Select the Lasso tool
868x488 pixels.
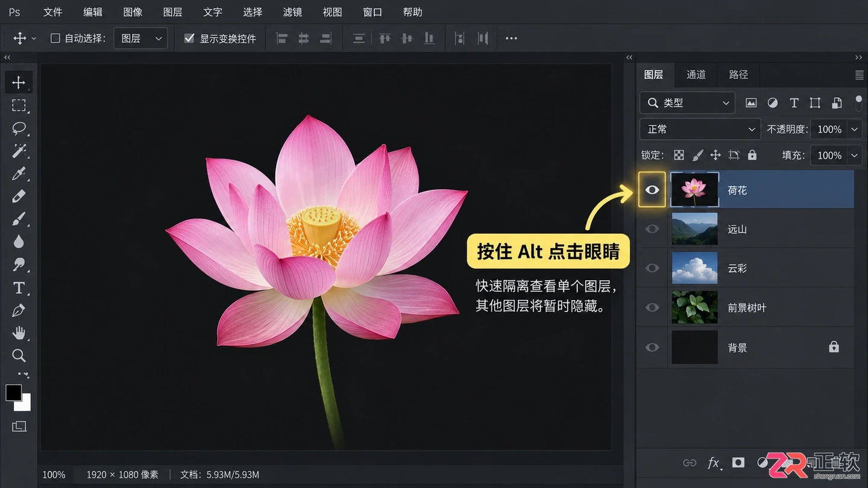tap(19, 128)
